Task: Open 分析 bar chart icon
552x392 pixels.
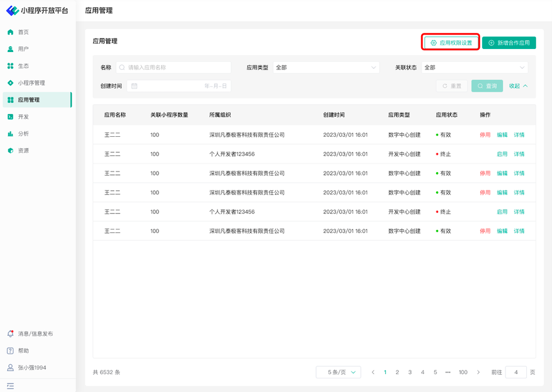Action: [10, 134]
